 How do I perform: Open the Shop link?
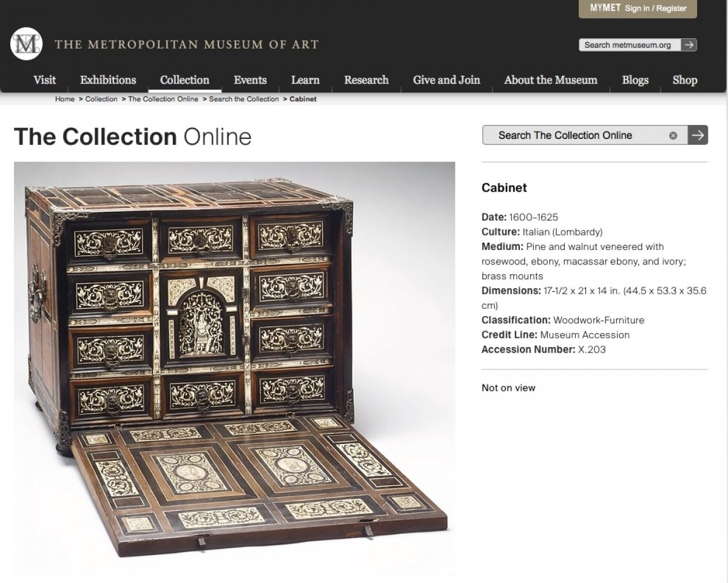(x=685, y=80)
